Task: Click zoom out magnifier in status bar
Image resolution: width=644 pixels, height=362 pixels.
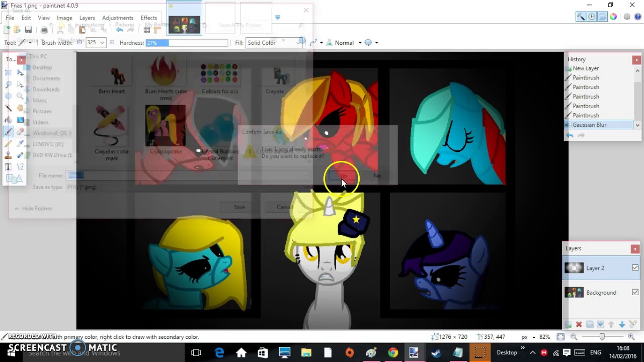Action: coord(574,337)
